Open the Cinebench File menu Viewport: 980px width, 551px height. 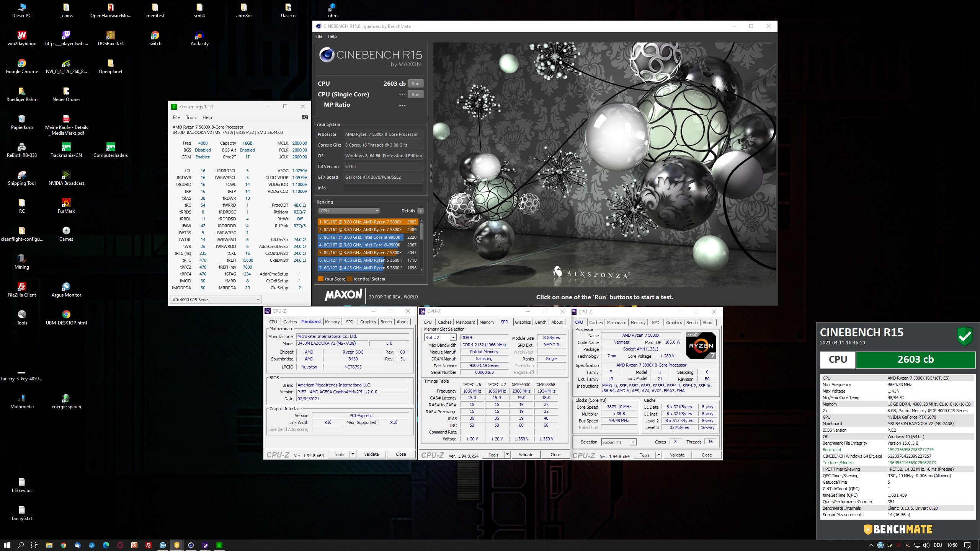pos(319,36)
